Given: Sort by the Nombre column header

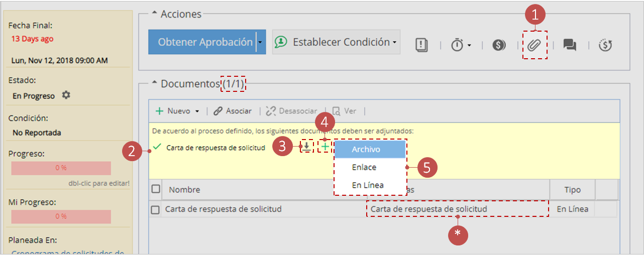Looking at the screenshot, I should click(184, 190).
